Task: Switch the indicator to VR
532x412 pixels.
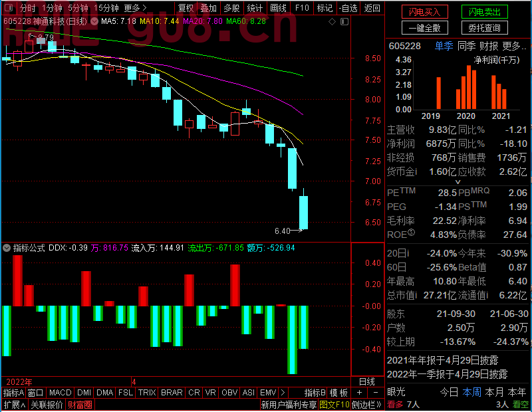Action: (x=211, y=393)
